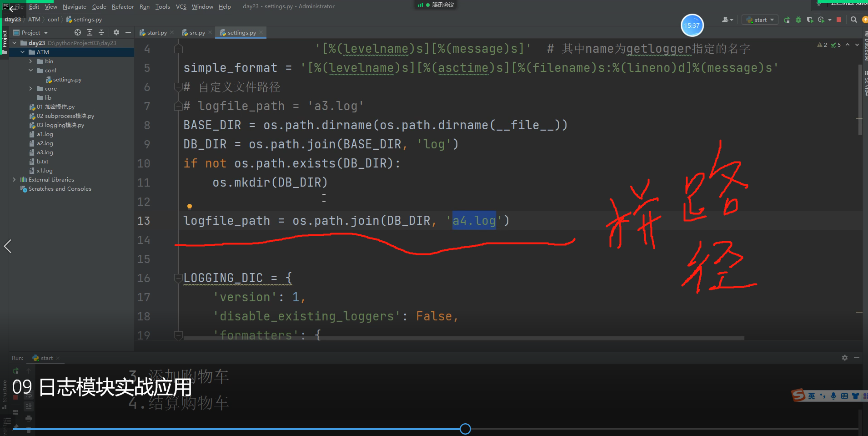This screenshot has width=868, height=436.
Task: Run start with coverage
Action: coord(810,20)
